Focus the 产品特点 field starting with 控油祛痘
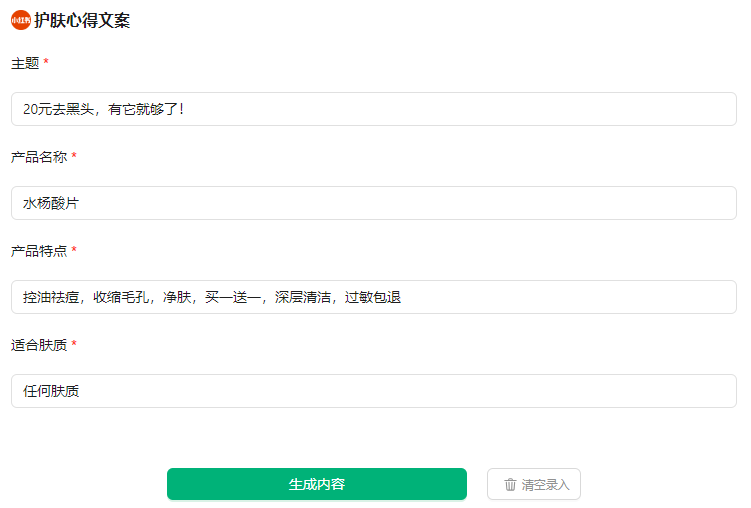Image resolution: width=751 pixels, height=508 pixels. point(374,297)
